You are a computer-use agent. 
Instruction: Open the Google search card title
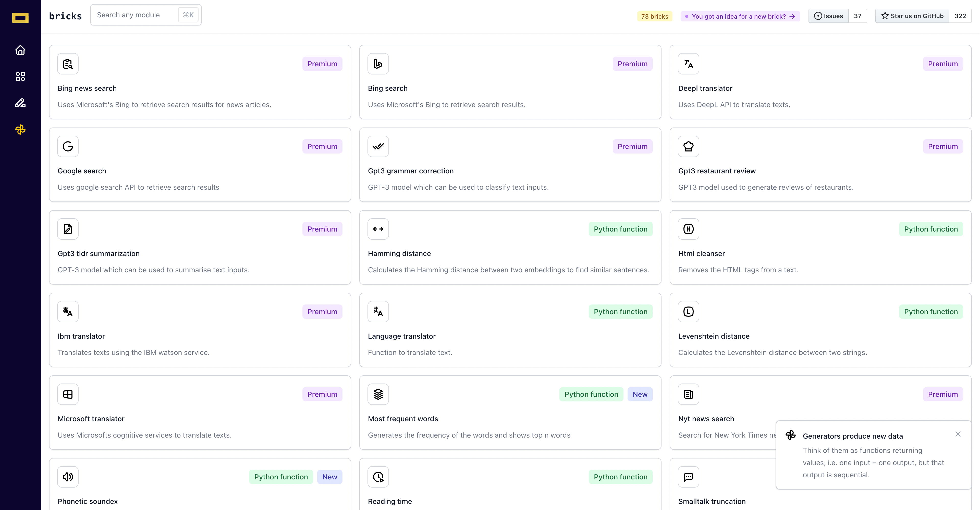pyautogui.click(x=82, y=171)
